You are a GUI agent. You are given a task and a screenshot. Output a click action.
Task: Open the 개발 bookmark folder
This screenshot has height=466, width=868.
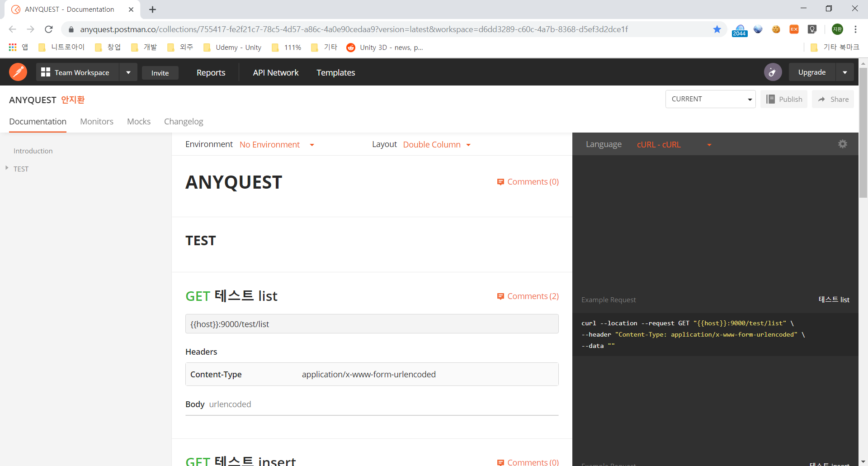coord(144,47)
